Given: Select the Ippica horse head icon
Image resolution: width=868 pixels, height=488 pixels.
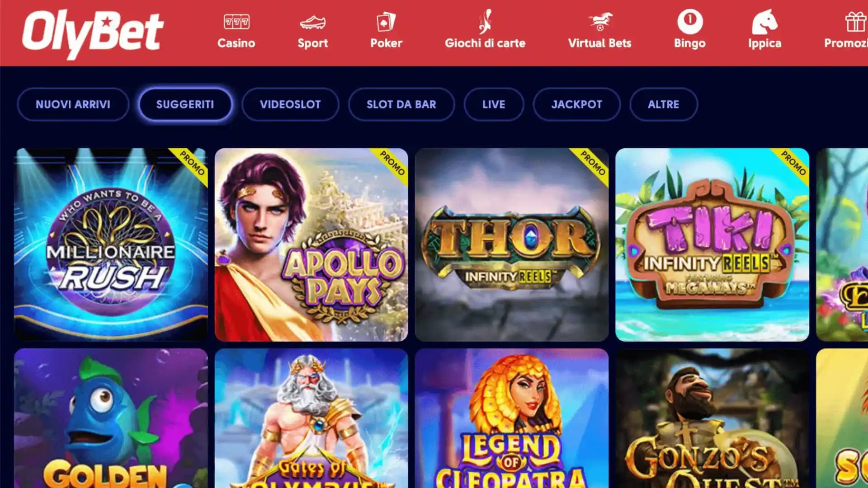Looking at the screenshot, I should click(764, 21).
